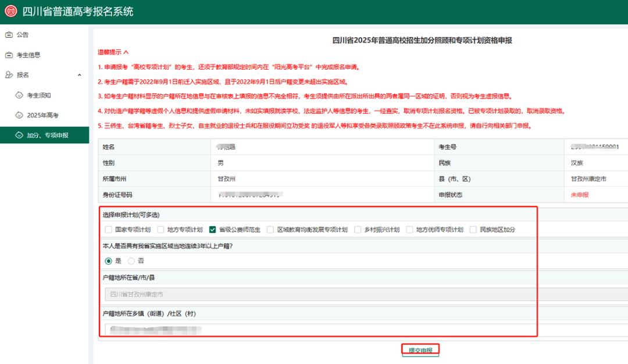Check the 国家专项计划 checkbox
This screenshot has height=364, width=628.
pos(109,230)
